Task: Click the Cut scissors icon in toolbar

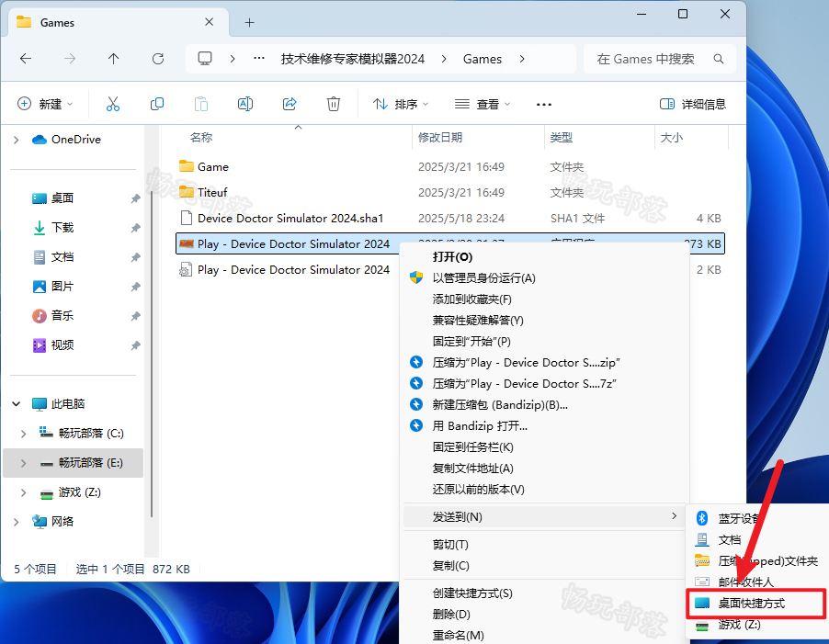Action: (x=113, y=104)
